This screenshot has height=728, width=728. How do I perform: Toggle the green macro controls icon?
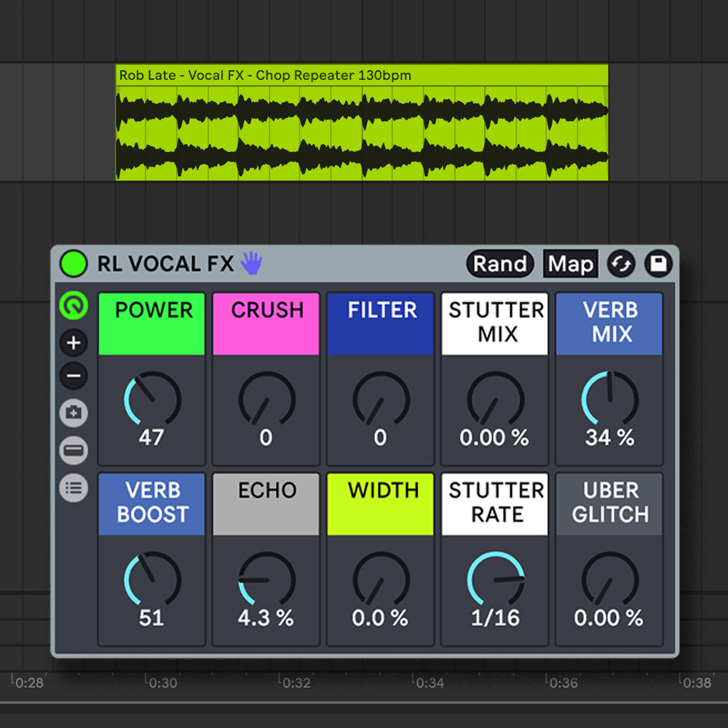pyautogui.click(x=74, y=306)
